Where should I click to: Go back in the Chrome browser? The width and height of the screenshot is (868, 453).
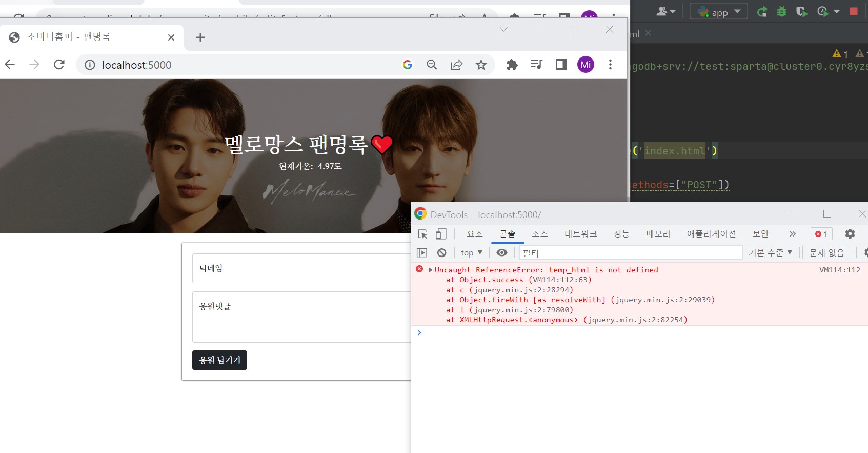[x=10, y=64]
